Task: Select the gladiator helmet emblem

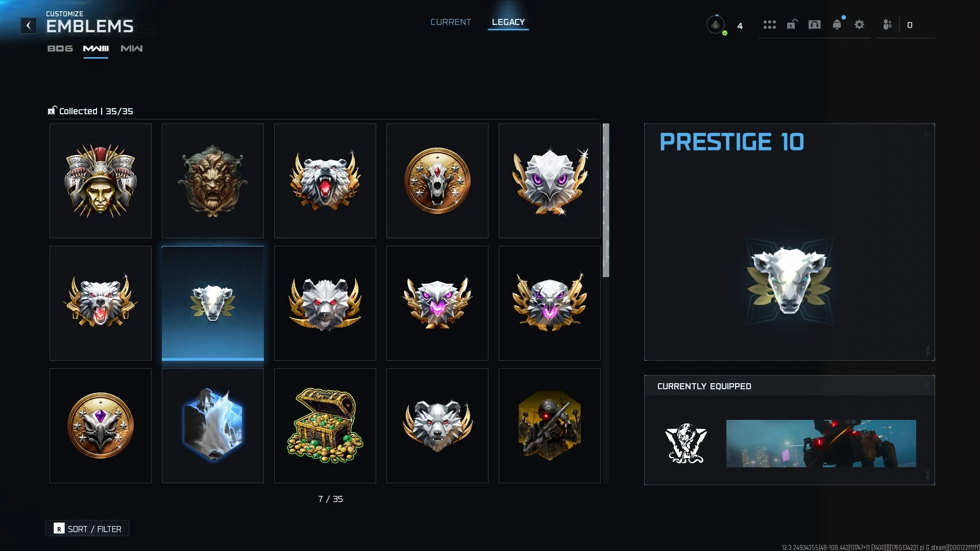Action: point(101,181)
